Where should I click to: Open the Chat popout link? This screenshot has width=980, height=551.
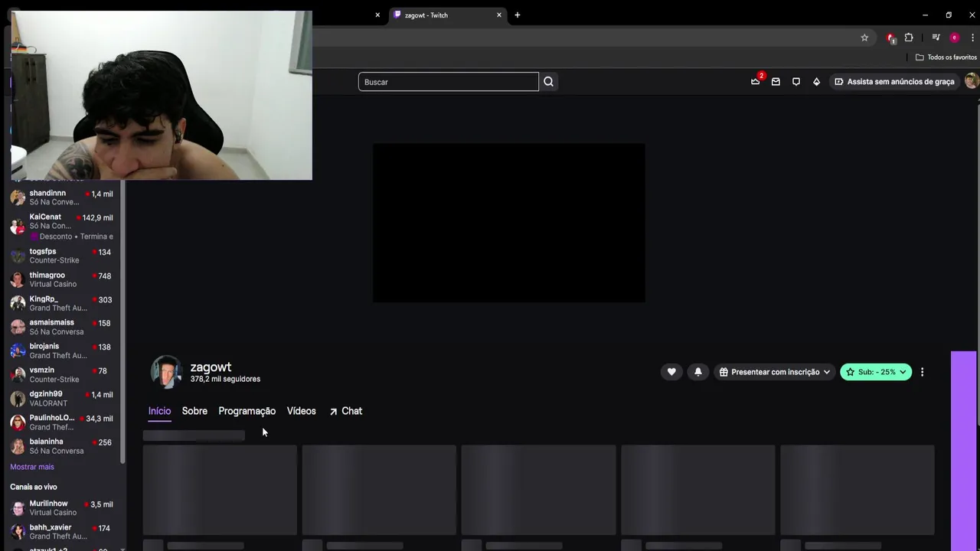pos(345,411)
